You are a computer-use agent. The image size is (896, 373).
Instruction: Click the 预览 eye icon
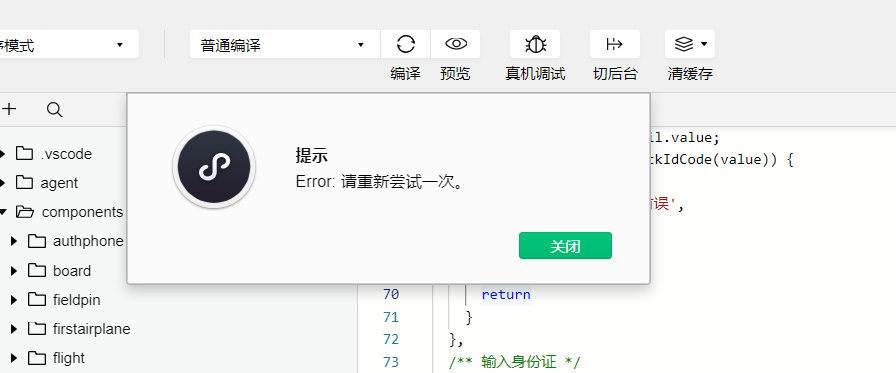point(456,44)
